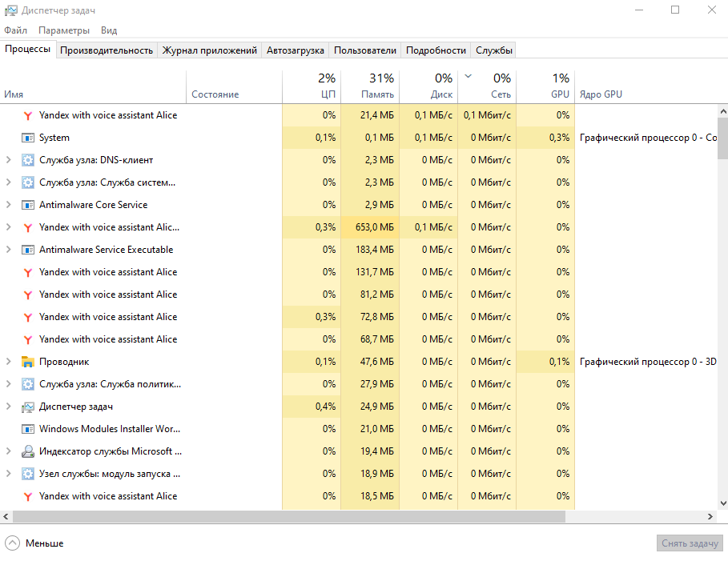
Task: Click the Yandex icon in the 18,5 МБ row
Action: pyautogui.click(x=28, y=496)
